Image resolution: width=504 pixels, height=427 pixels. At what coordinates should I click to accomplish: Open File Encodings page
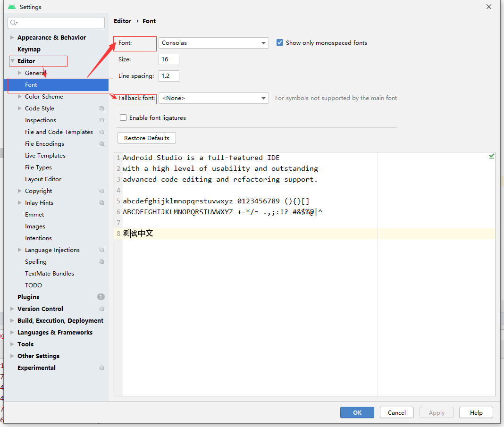pos(44,143)
